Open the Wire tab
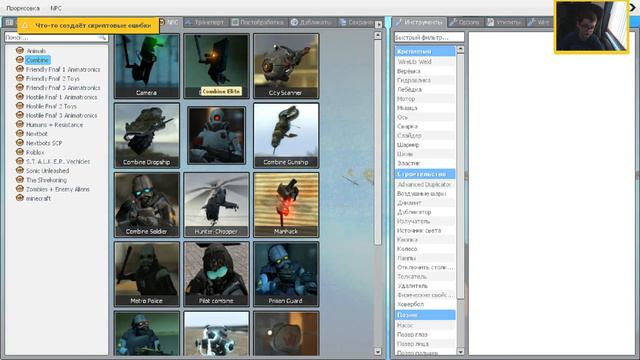The image size is (640, 360). (x=539, y=22)
